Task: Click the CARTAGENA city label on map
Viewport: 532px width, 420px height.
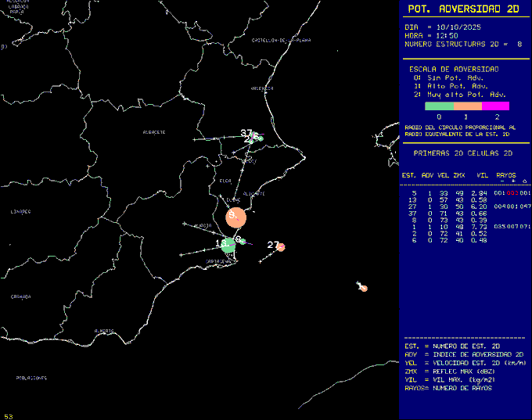Action: pyautogui.click(x=217, y=261)
